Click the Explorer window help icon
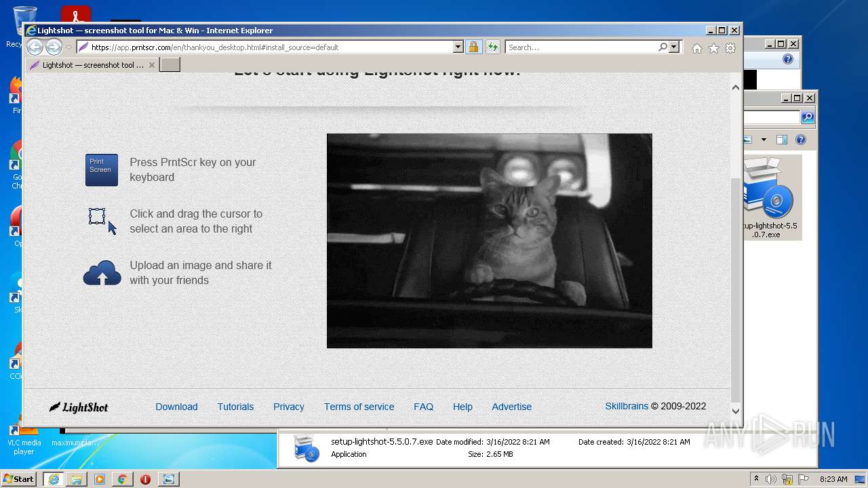The image size is (868, 488). pos(801,140)
